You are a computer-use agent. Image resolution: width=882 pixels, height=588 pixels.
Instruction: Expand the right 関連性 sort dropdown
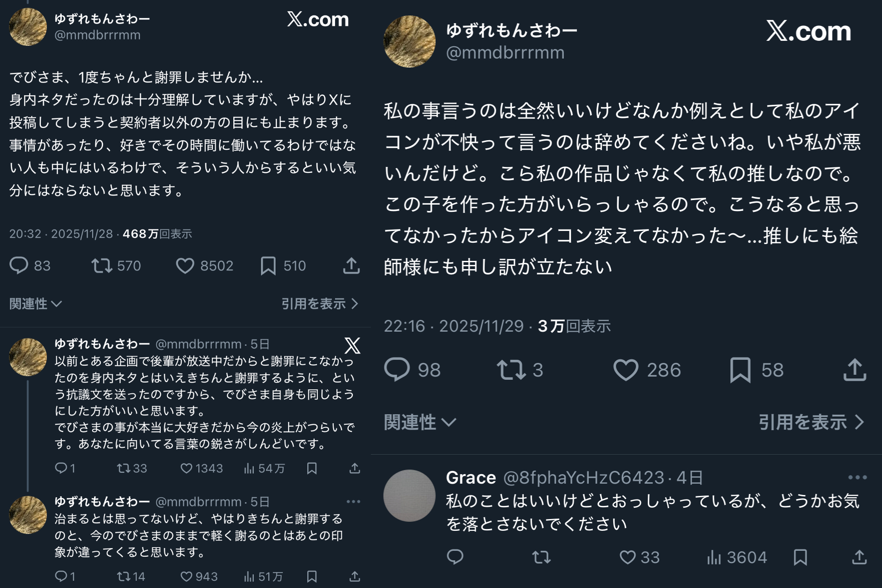click(420, 422)
